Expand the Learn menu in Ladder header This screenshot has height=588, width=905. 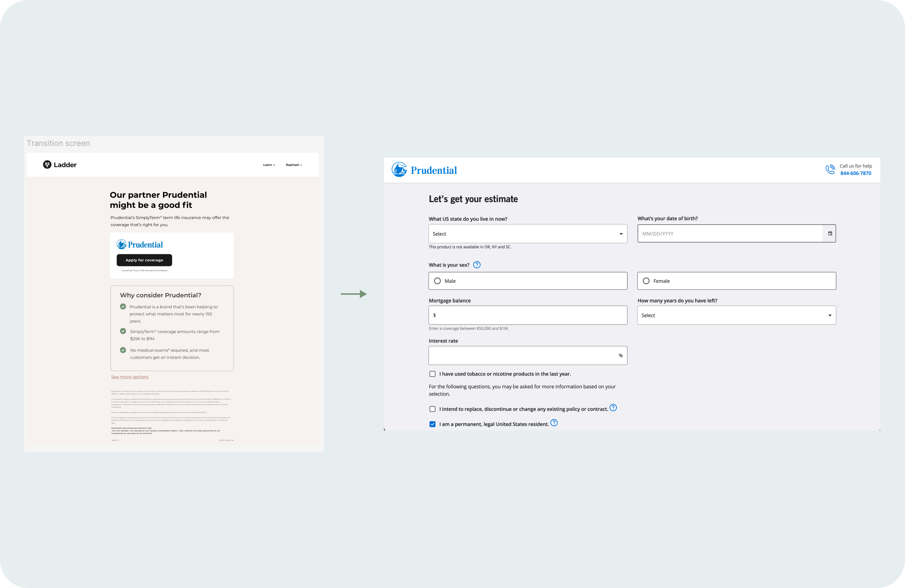[269, 165]
